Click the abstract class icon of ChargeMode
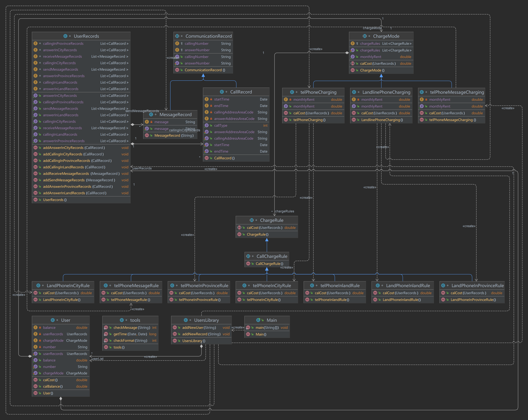Viewport: 528px width, 420px height. [365, 36]
